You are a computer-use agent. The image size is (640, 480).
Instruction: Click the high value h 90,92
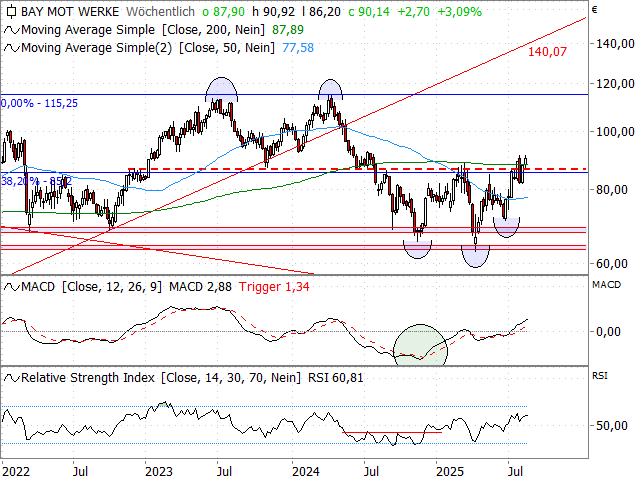(x=273, y=11)
